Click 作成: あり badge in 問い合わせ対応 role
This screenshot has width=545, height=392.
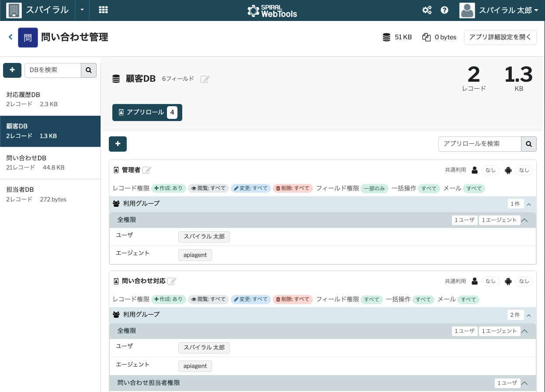[x=169, y=299]
